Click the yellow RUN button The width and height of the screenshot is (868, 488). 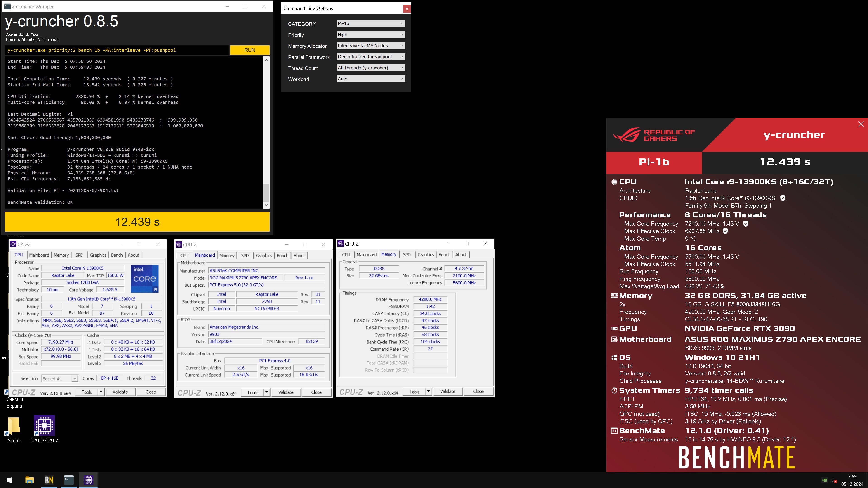click(x=250, y=50)
